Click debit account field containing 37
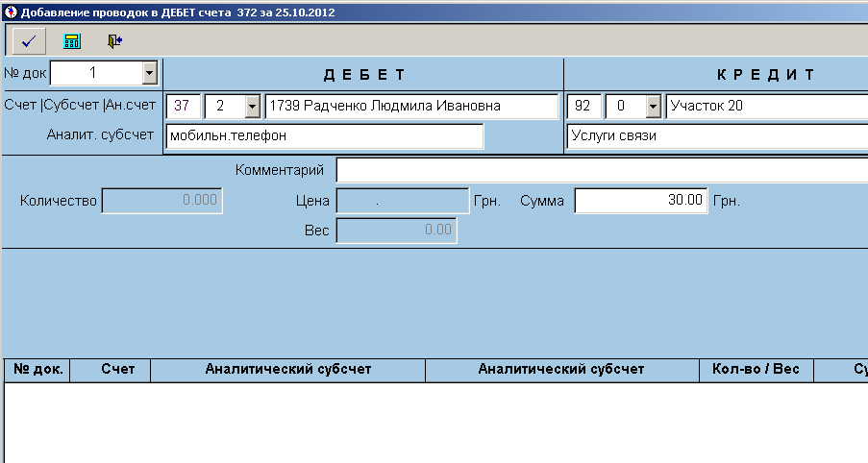Screen dimensions: 868x463 (183, 107)
